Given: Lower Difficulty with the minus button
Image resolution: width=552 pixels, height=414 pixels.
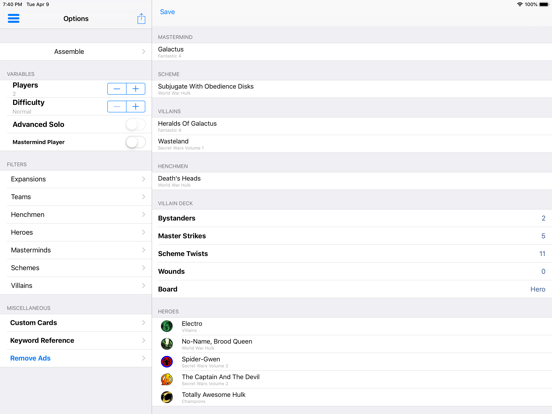Looking at the screenshot, I should pos(117,106).
